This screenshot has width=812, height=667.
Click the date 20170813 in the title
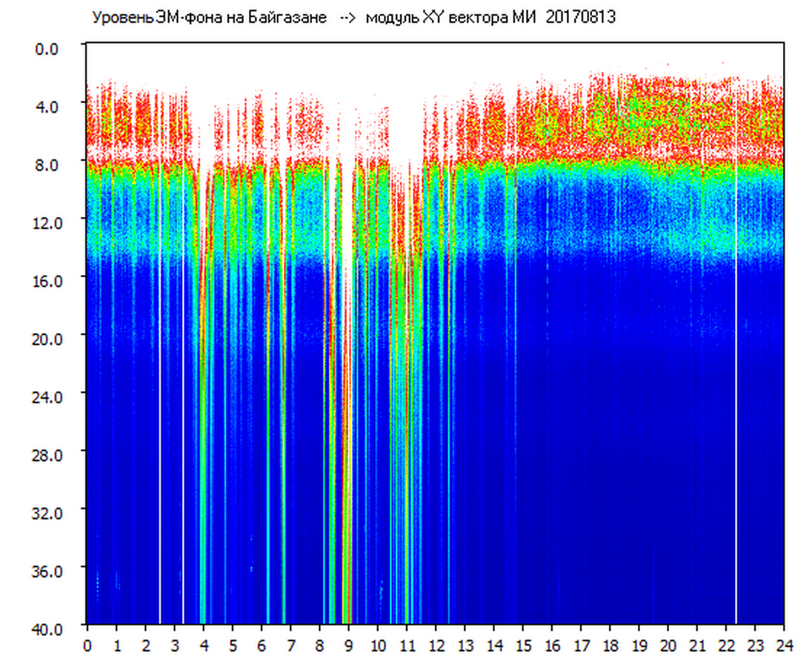point(580,18)
